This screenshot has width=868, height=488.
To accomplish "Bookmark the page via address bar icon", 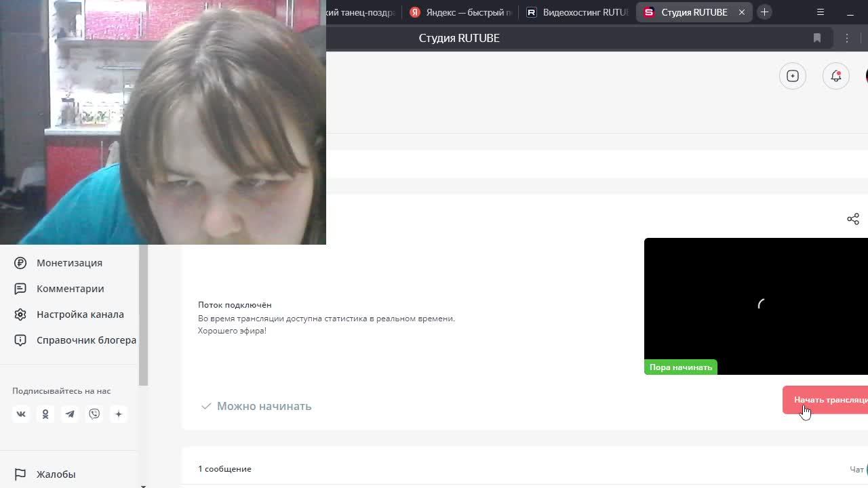I will (x=817, y=38).
